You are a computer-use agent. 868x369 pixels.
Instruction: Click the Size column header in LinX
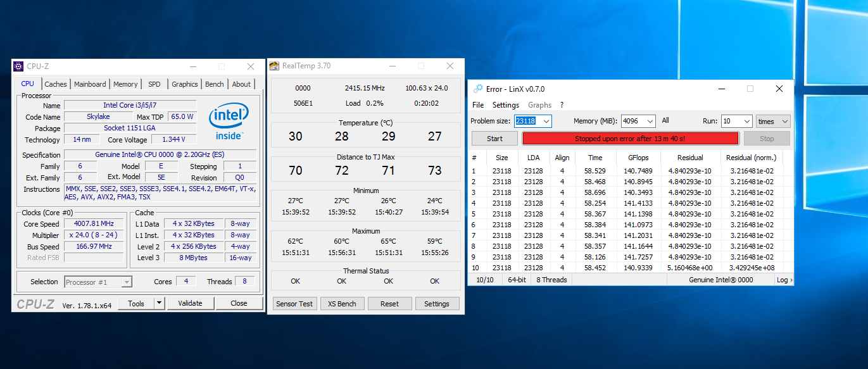pos(501,158)
